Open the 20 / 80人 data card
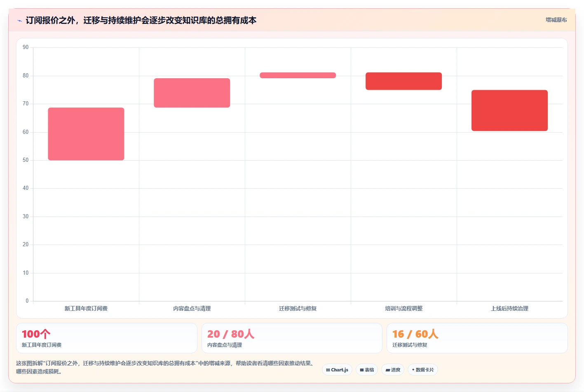This screenshot has height=392, width=584. click(292, 338)
